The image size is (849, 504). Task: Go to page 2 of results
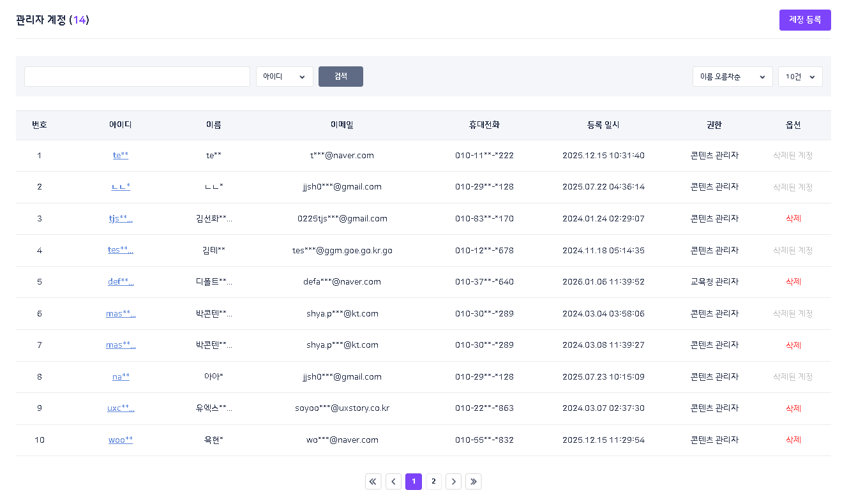(x=433, y=482)
